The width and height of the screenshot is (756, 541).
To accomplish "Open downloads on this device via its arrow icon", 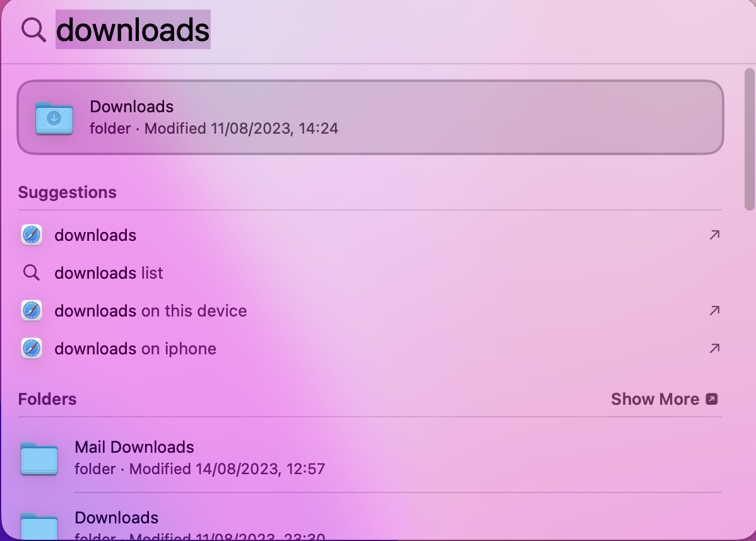I will click(714, 310).
